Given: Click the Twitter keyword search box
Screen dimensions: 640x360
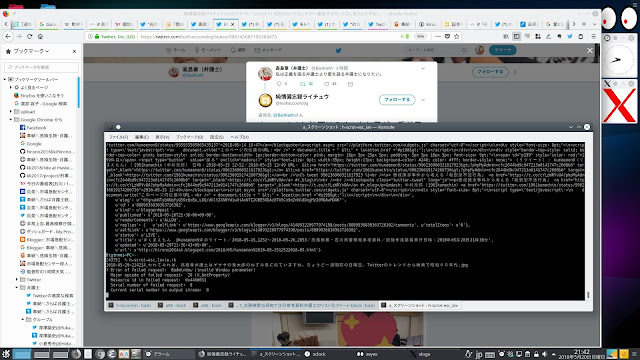Looking at the screenshot, I should pos(435,50).
